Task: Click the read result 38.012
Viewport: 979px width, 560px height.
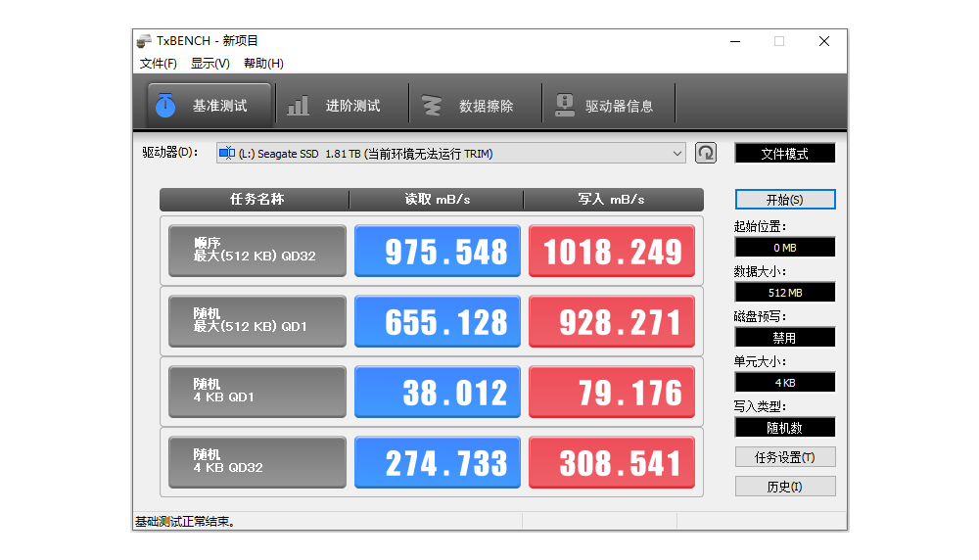Action: click(437, 392)
